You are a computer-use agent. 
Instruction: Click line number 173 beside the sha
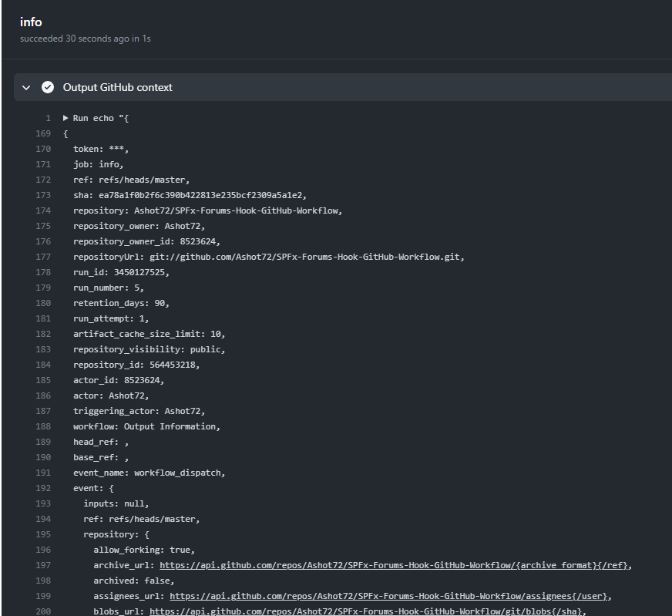tap(43, 195)
